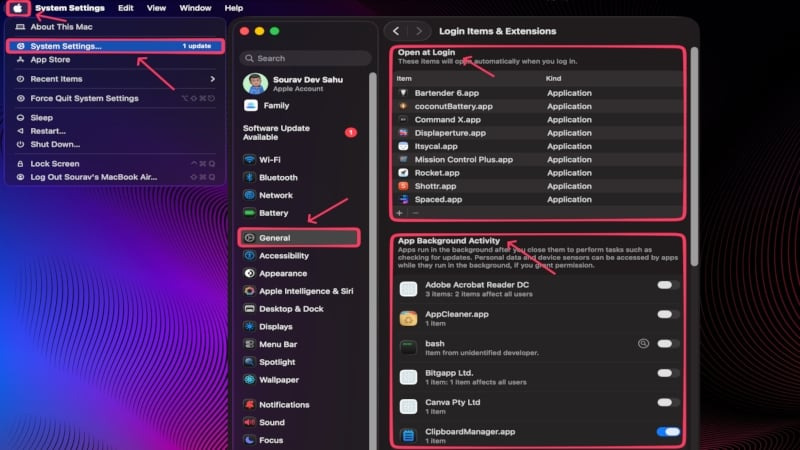Click the sidebar list scrollbar
The height and width of the screenshot is (450, 800).
(373, 260)
